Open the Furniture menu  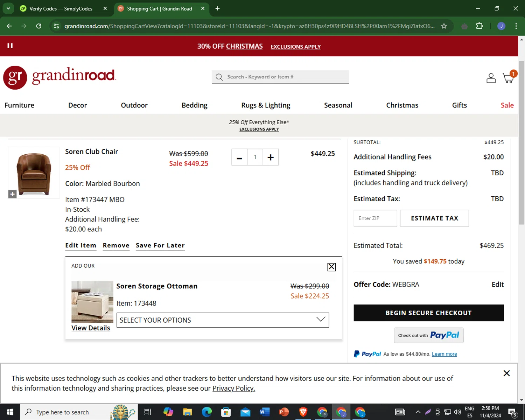click(x=19, y=105)
